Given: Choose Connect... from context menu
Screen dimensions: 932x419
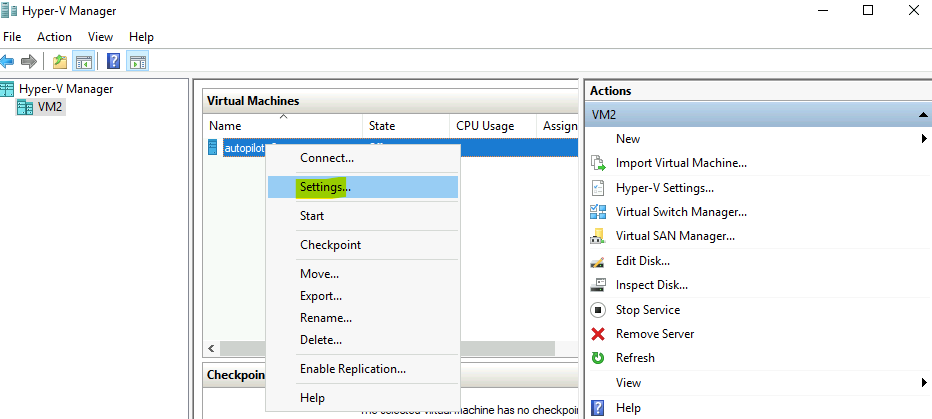Looking at the screenshot, I should tap(363, 158).
